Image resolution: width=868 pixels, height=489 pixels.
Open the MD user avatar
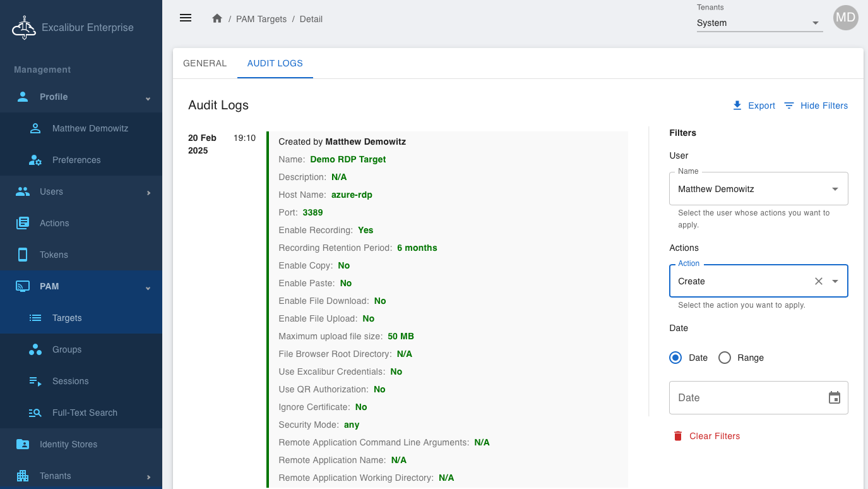[x=845, y=18]
